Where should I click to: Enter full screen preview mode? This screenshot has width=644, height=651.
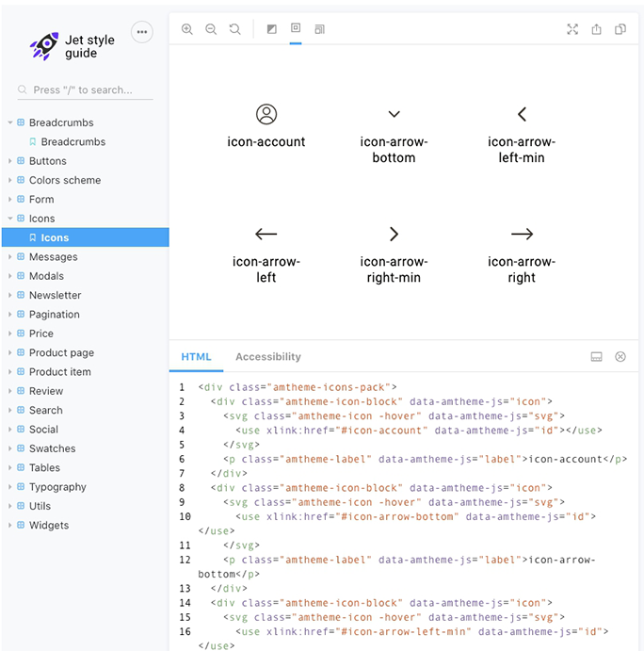pos(572,29)
